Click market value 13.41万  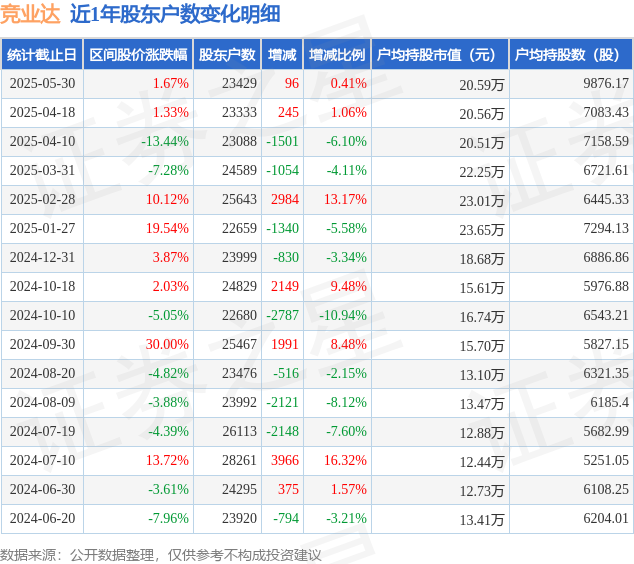click(x=482, y=520)
